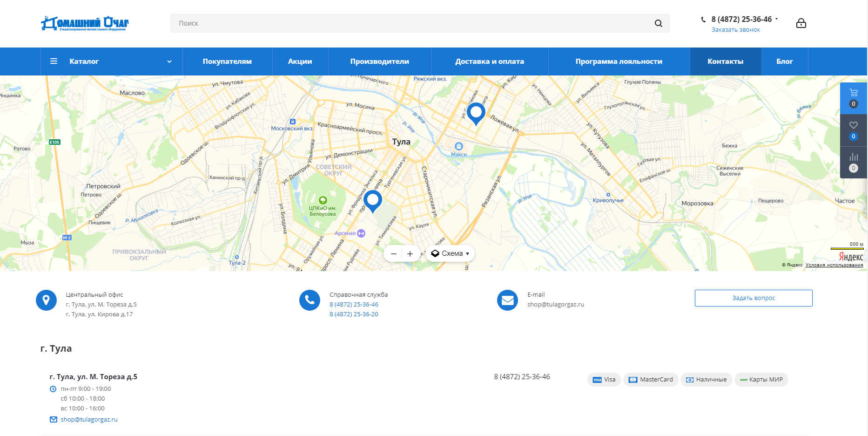The image size is (868, 436).
Task: Click the Заказать звонок link
Action: point(735,30)
